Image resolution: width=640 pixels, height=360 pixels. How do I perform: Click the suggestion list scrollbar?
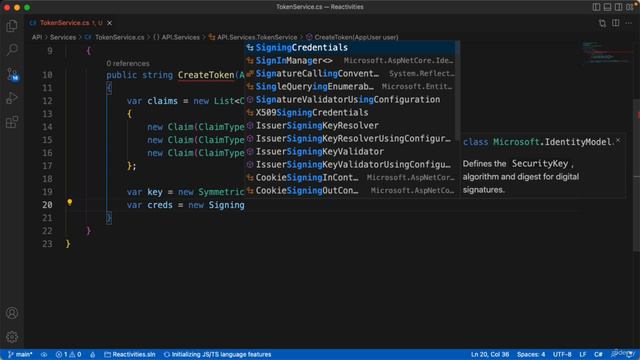click(458, 90)
